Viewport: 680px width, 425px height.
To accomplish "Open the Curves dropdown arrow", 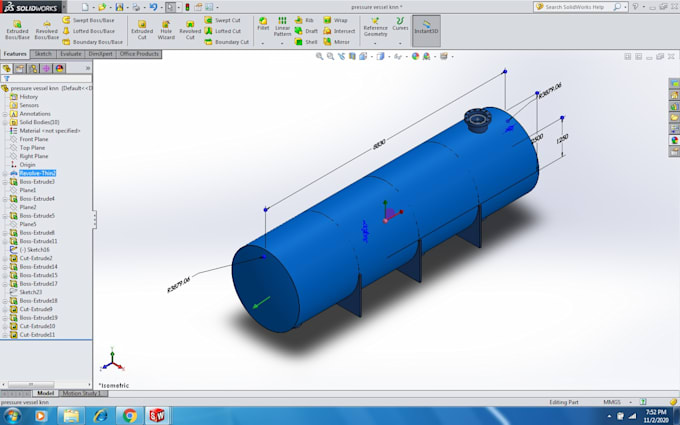I will pyautogui.click(x=400, y=43).
